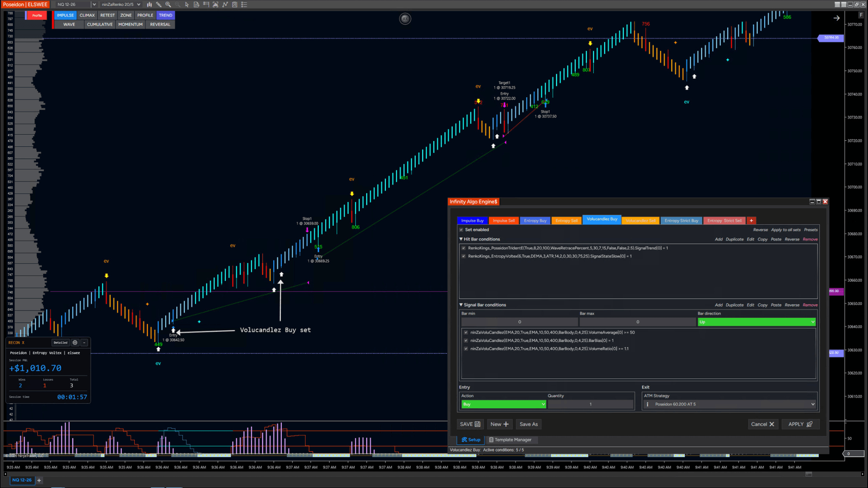Open the Template Manager tab
Viewport: 868px width, 488px height.
[510, 440]
